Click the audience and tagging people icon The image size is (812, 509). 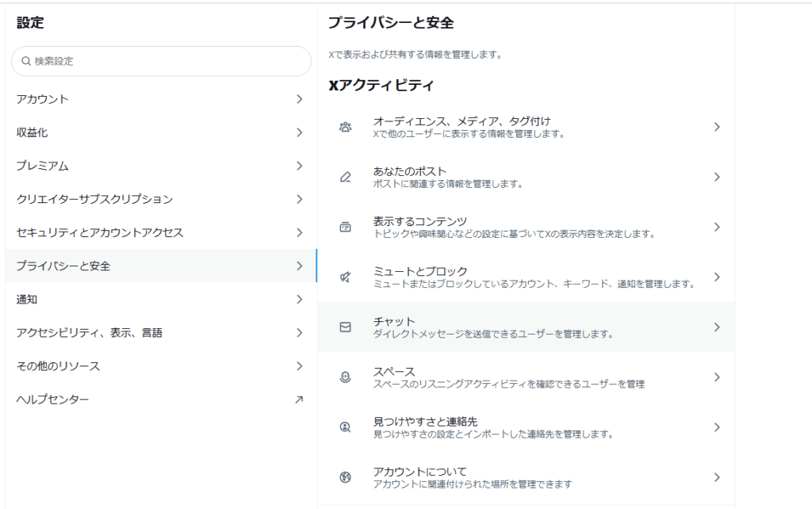(x=345, y=127)
